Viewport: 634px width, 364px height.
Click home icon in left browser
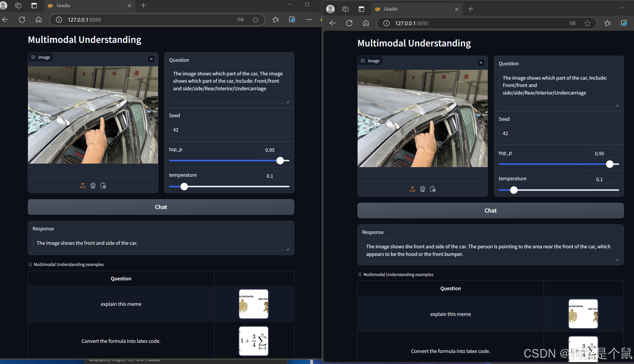point(38,20)
